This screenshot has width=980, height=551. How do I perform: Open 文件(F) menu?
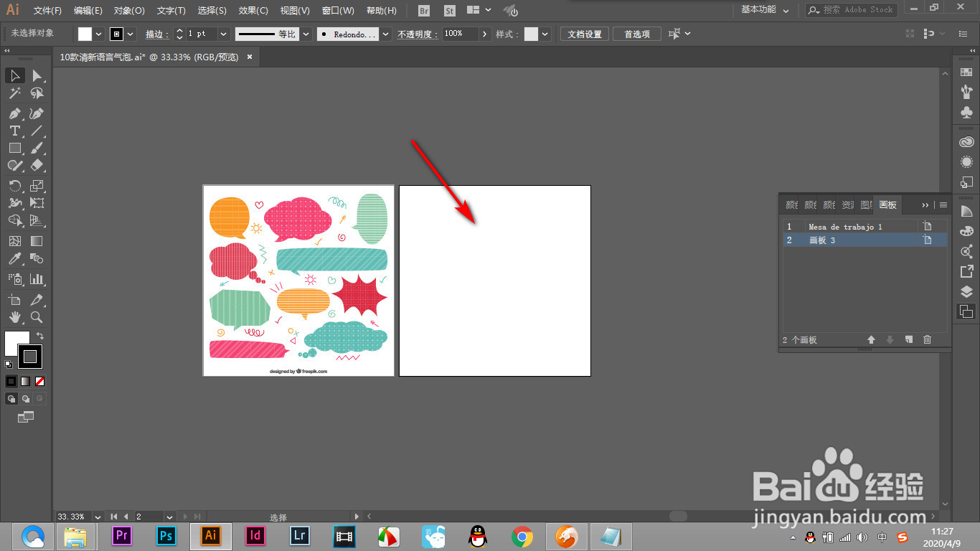(47, 11)
